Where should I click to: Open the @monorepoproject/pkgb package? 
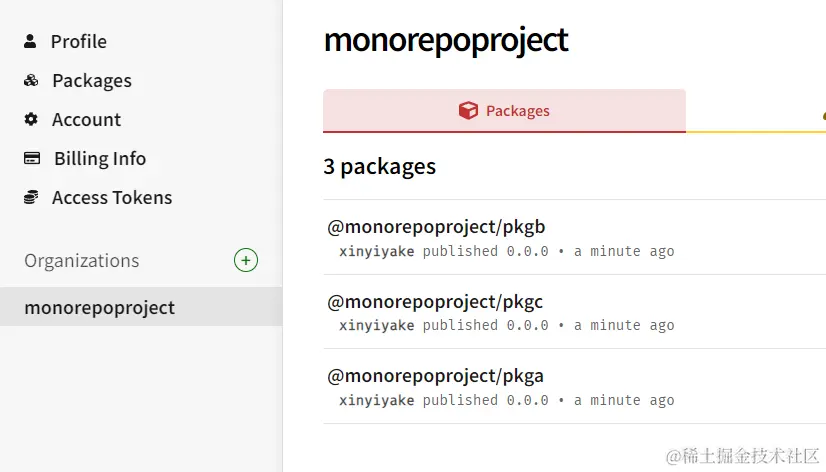point(436,227)
